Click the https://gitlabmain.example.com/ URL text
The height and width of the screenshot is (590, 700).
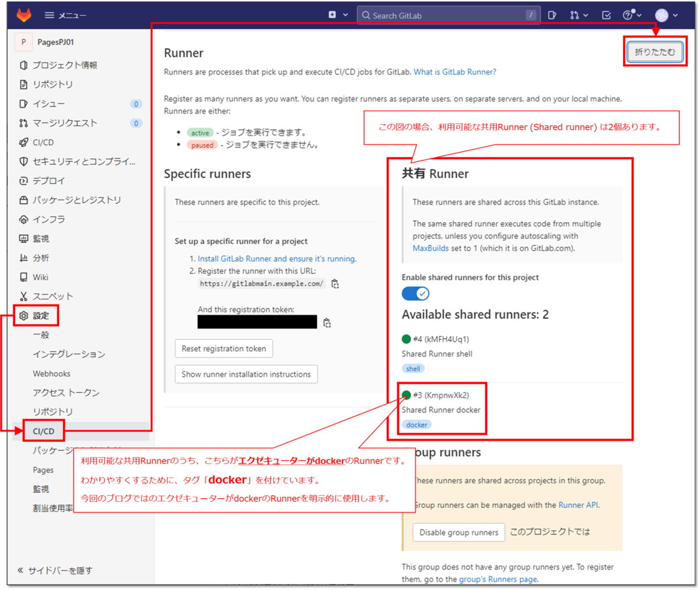coord(261,284)
